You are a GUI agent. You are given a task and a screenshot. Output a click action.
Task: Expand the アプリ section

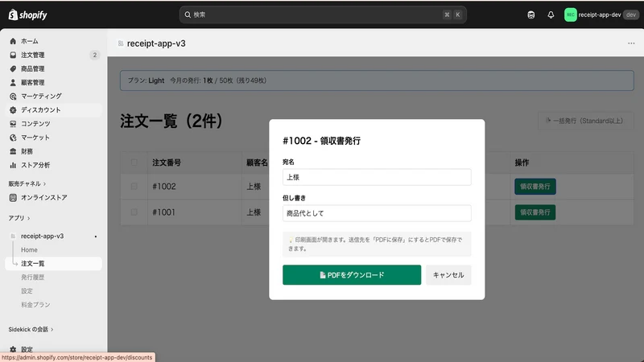(x=19, y=218)
